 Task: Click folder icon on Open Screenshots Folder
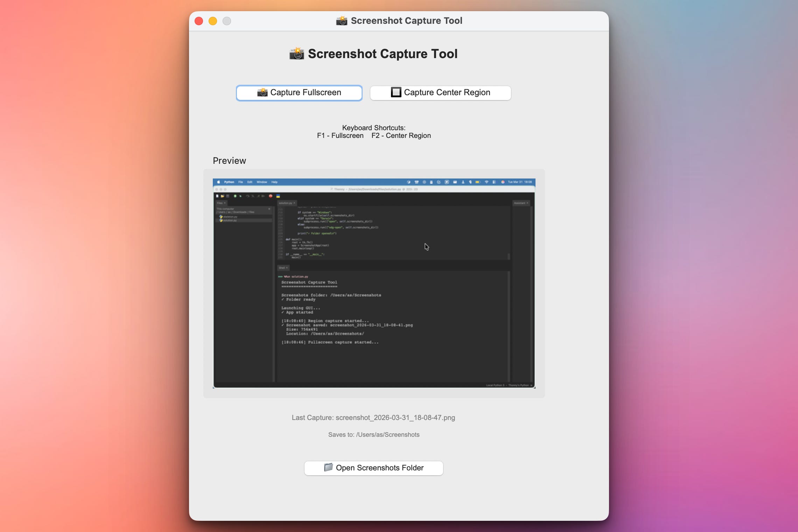(x=328, y=467)
